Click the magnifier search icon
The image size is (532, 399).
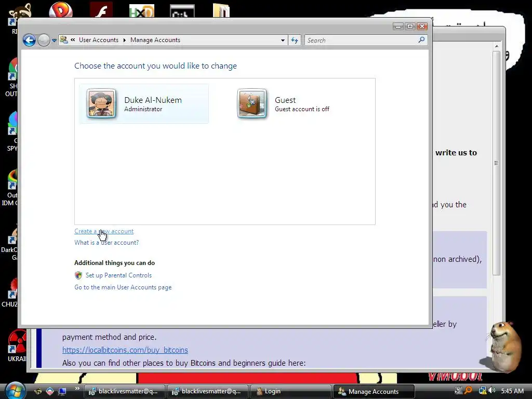[421, 40]
